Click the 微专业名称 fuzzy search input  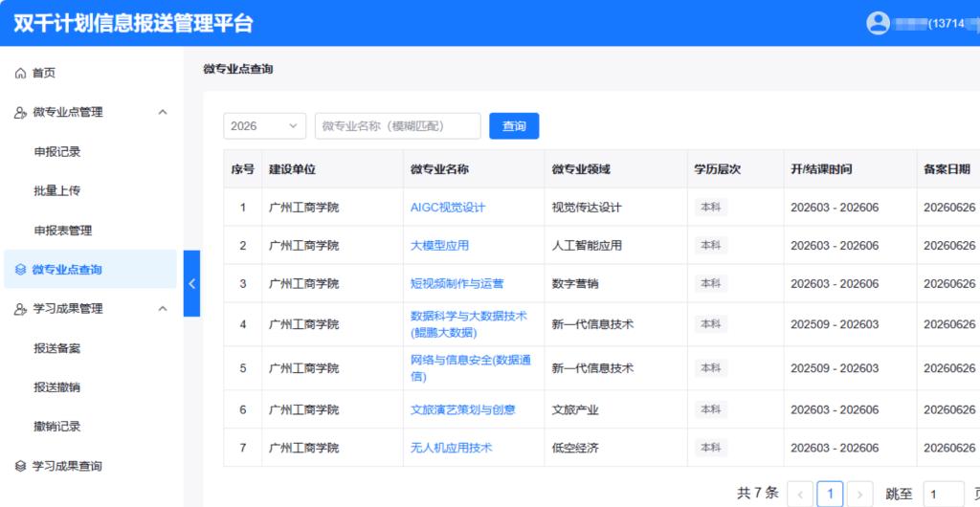398,126
